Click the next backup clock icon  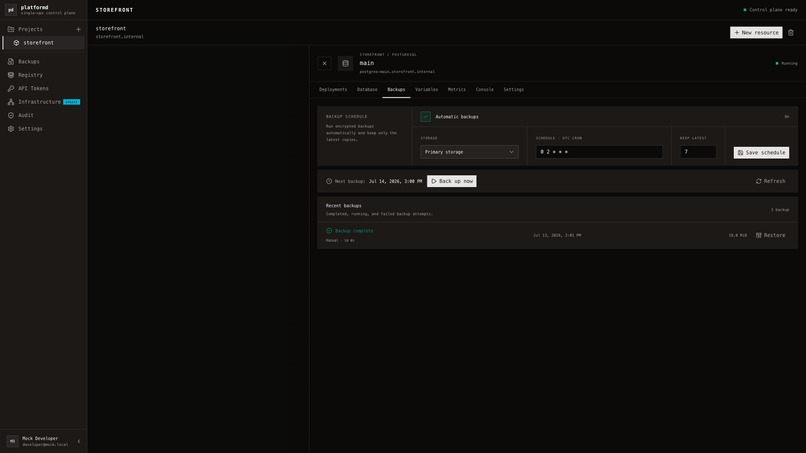pyautogui.click(x=329, y=181)
